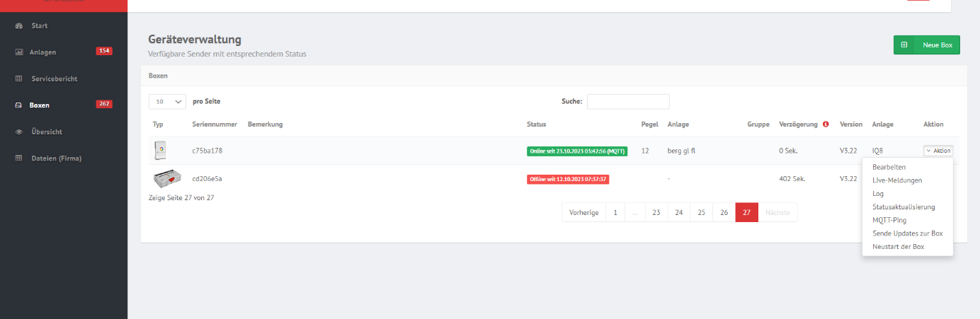Jump to page 25 in pagination
Viewport: 980px width, 319px height.
(702, 213)
